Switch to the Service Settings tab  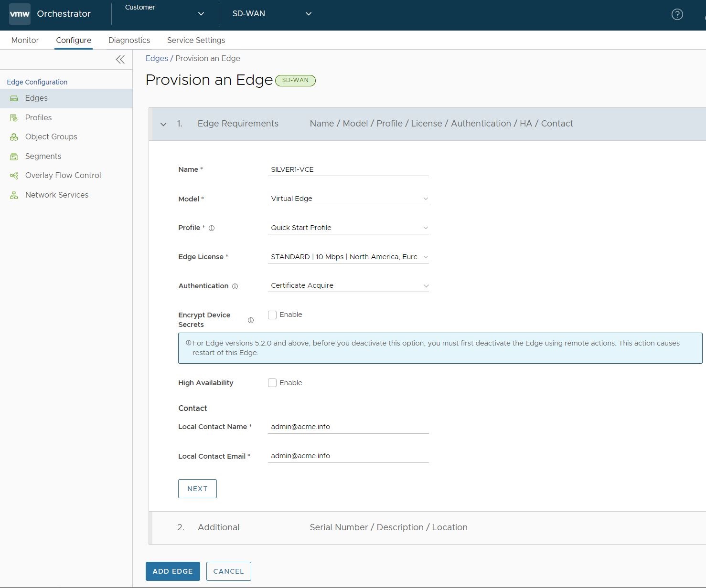[x=196, y=40]
